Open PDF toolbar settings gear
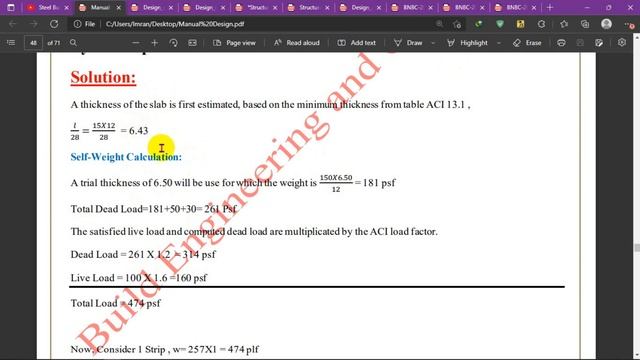The height and width of the screenshot is (360, 640). pyautogui.click(x=622, y=42)
